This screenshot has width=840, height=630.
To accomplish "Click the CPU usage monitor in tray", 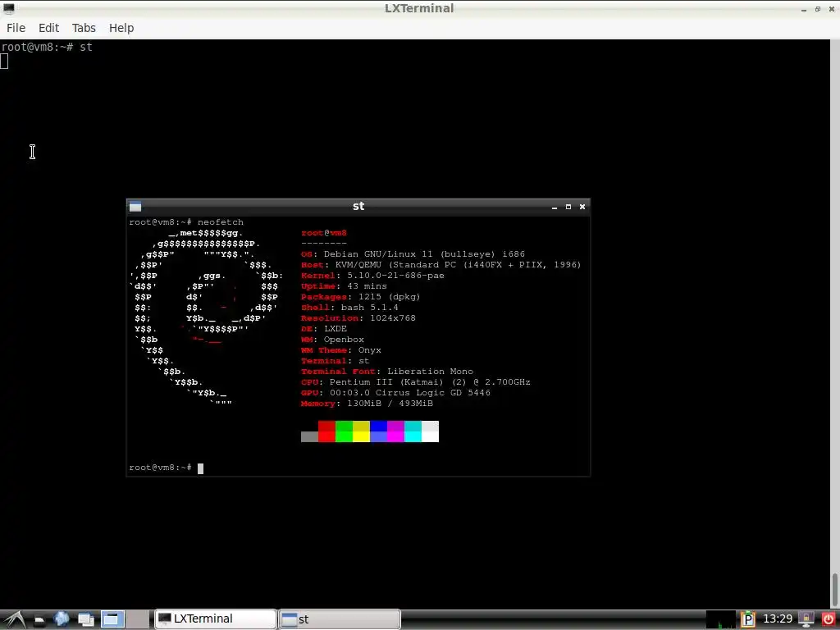I will [x=720, y=619].
